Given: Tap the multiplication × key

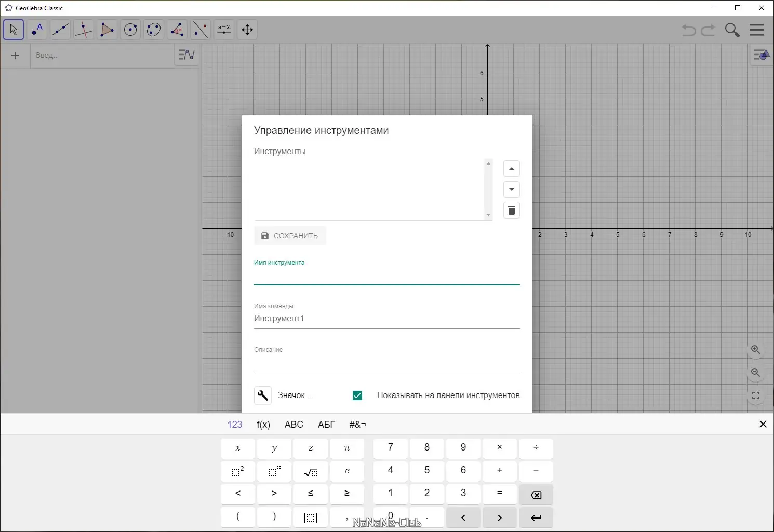Looking at the screenshot, I should [x=500, y=448].
